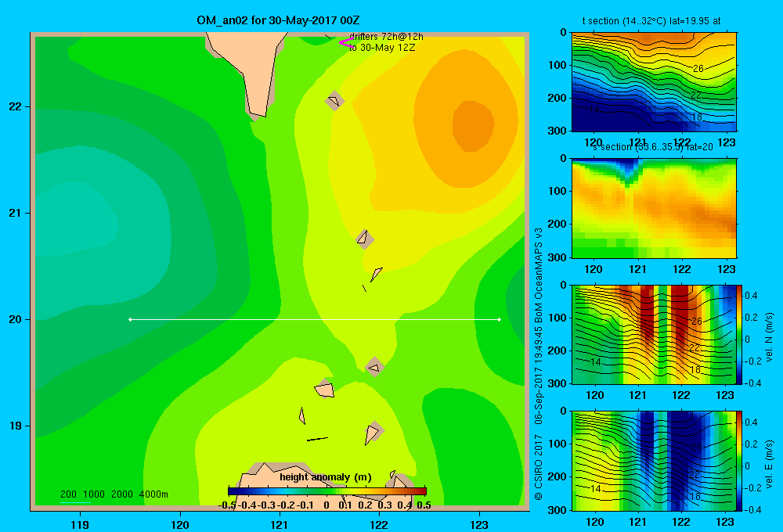This screenshot has width=783, height=532.
Task: Click depth label 300 on the salinity section
Action: (557, 257)
